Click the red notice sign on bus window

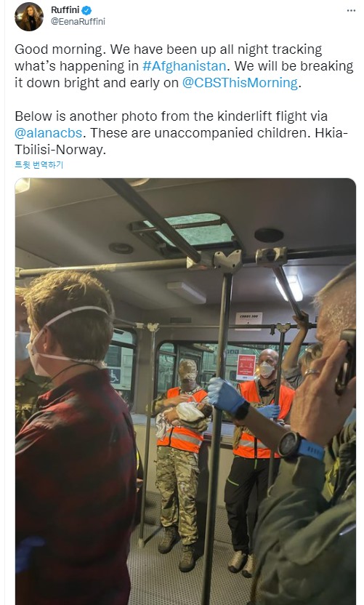(x=246, y=367)
